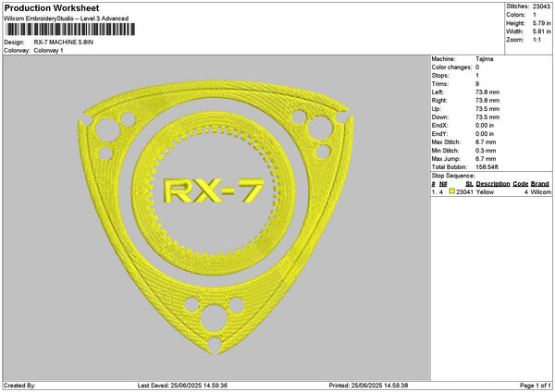Click the RX-7 embroidery design preview
This screenshot has width=555, height=392.
tap(216, 217)
